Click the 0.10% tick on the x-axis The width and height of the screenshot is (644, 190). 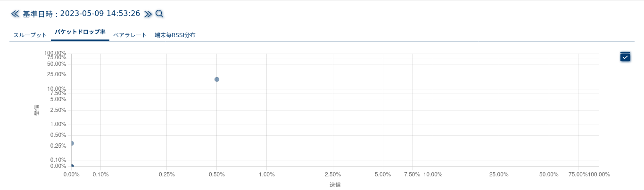point(100,174)
